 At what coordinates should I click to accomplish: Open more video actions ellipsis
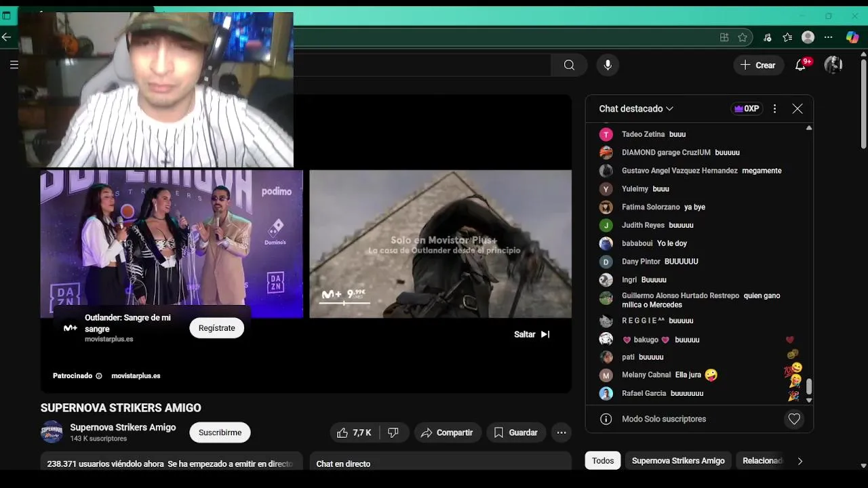coord(561,432)
